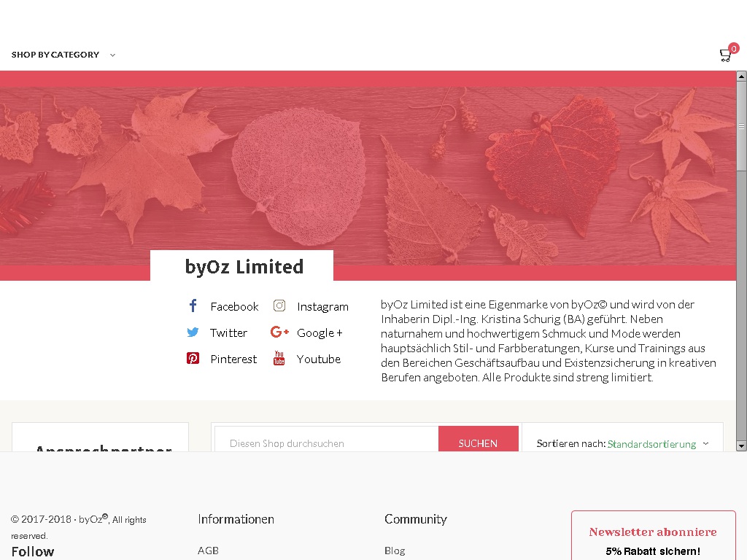The image size is (747, 560).
Task: Click the Google+ icon
Action: point(279,332)
